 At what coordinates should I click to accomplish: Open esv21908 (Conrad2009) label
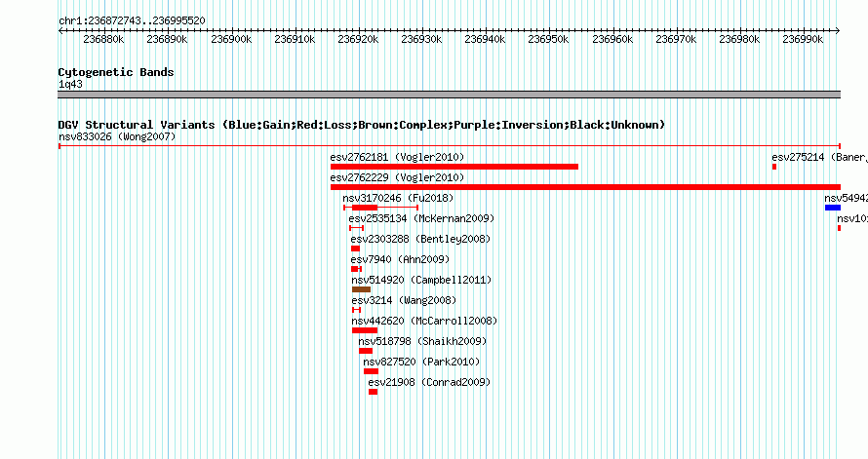(429, 382)
